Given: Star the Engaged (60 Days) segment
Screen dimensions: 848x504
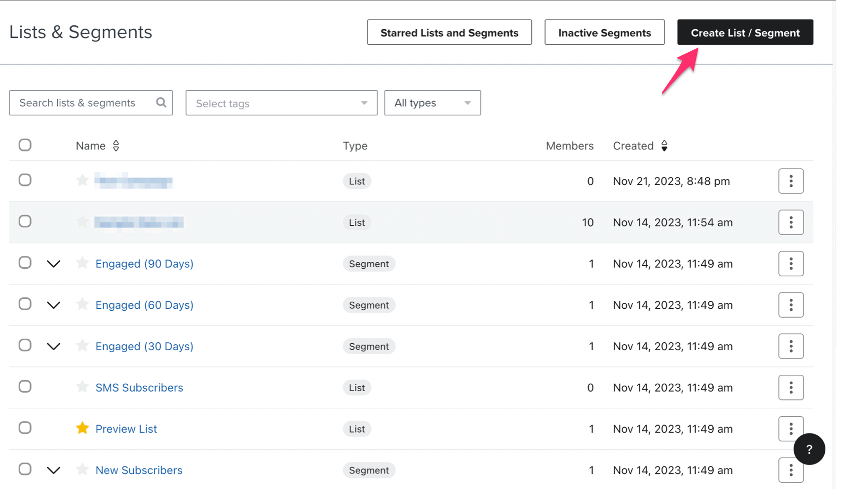Looking at the screenshot, I should point(82,304).
